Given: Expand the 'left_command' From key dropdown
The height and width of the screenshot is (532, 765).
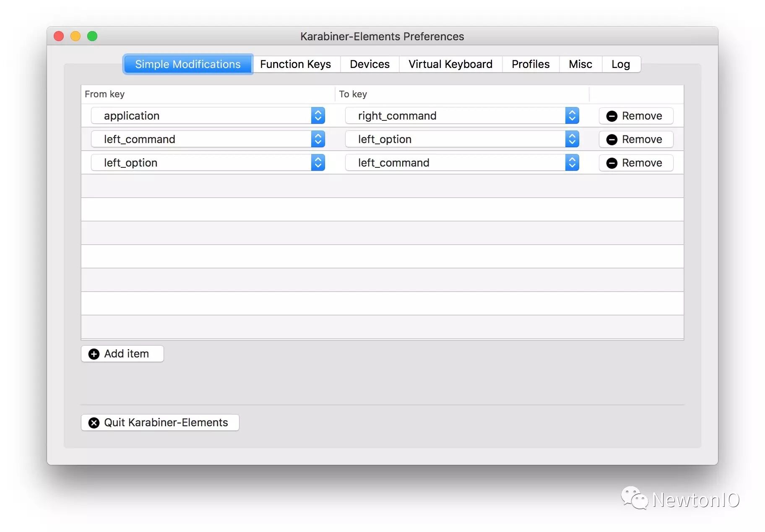Looking at the screenshot, I should [x=208, y=139].
